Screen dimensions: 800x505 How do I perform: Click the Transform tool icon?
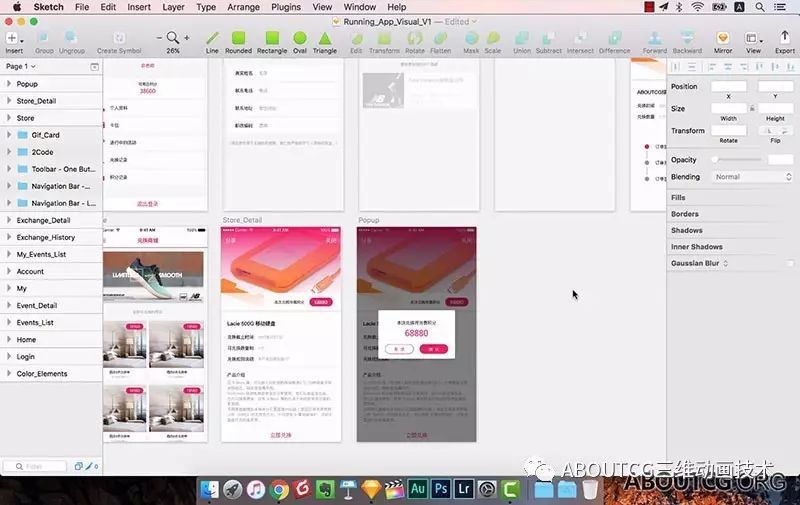(x=384, y=38)
